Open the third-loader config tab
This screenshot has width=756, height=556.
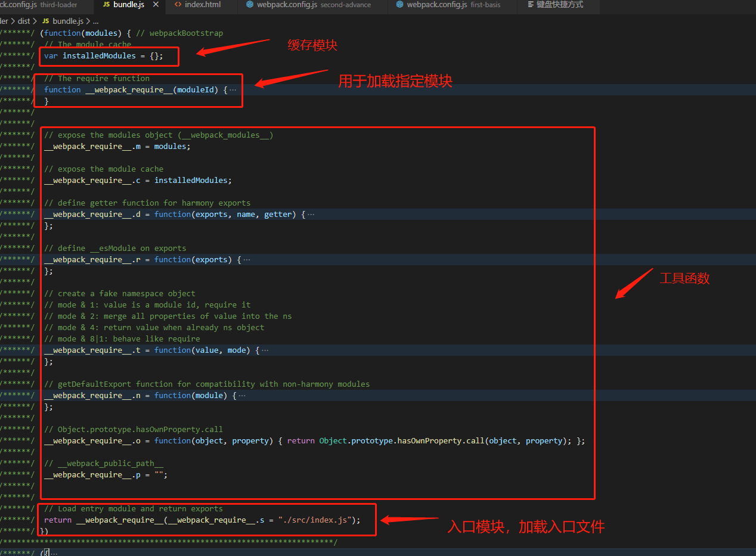[x=39, y=5]
